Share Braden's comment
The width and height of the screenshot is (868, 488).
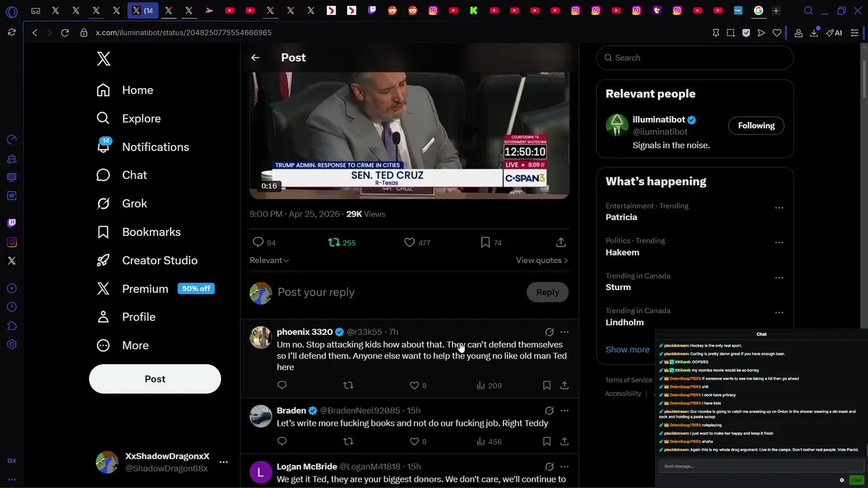tap(564, 441)
